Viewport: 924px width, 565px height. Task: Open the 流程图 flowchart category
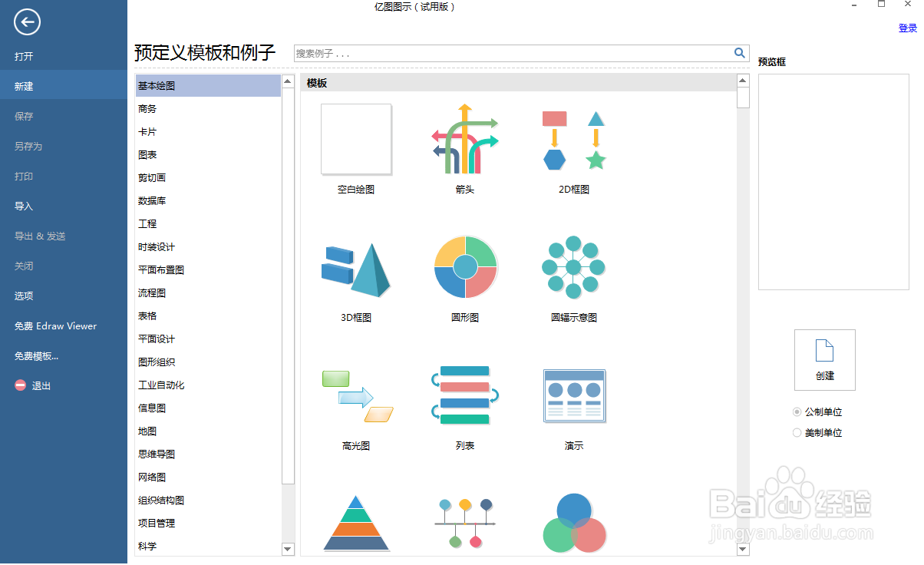click(152, 292)
